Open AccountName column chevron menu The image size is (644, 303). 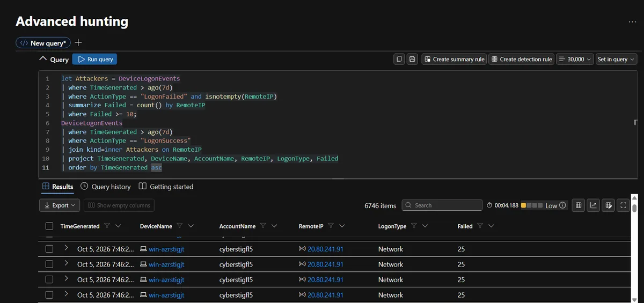point(274,226)
